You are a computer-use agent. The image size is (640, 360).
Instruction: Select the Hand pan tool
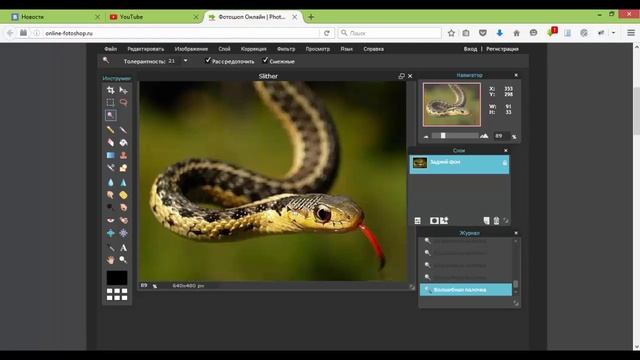tap(110, 260)
